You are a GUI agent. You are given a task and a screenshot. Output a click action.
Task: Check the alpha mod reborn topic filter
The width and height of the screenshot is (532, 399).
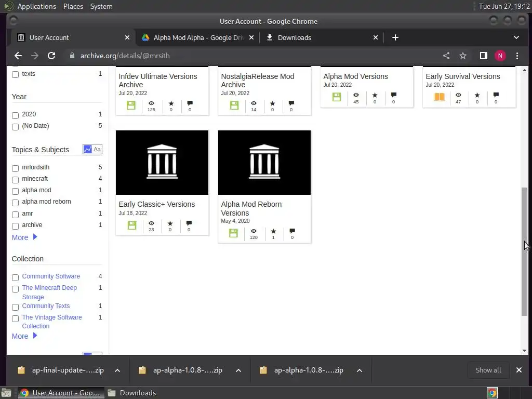tap(15, 203)
